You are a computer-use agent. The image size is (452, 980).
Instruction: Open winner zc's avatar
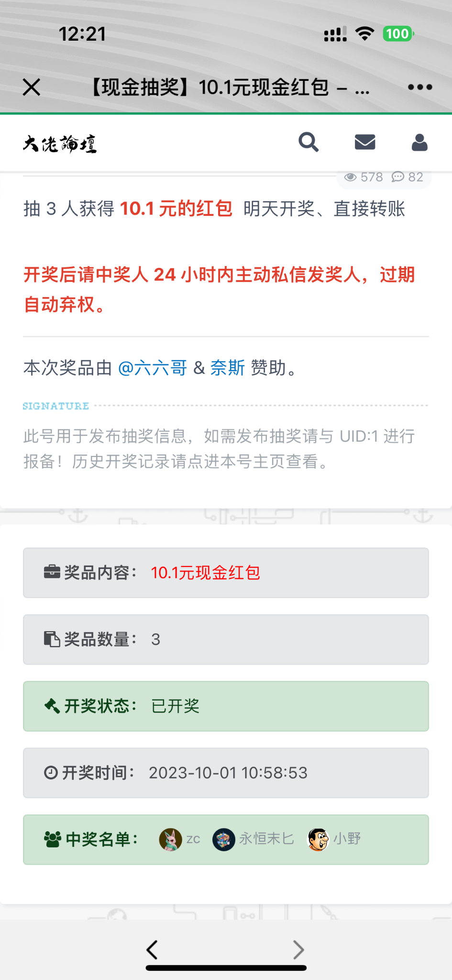[x=171, y=839]
